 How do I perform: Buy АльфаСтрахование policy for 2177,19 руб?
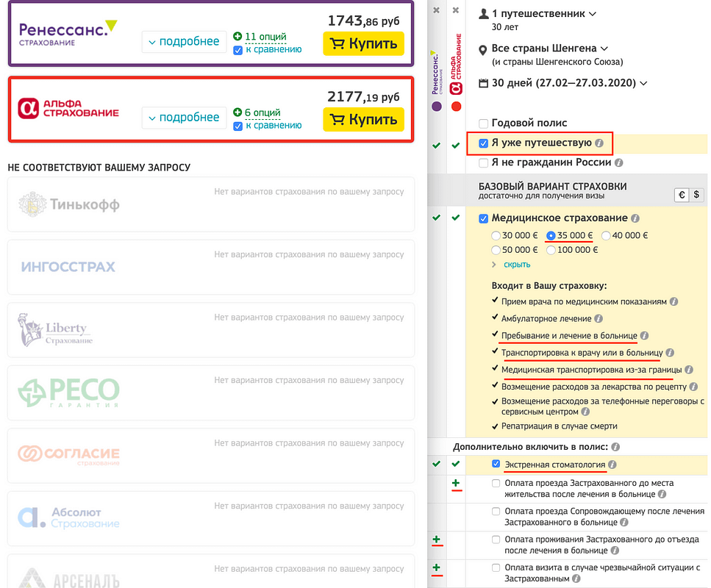tap(364, 120)
